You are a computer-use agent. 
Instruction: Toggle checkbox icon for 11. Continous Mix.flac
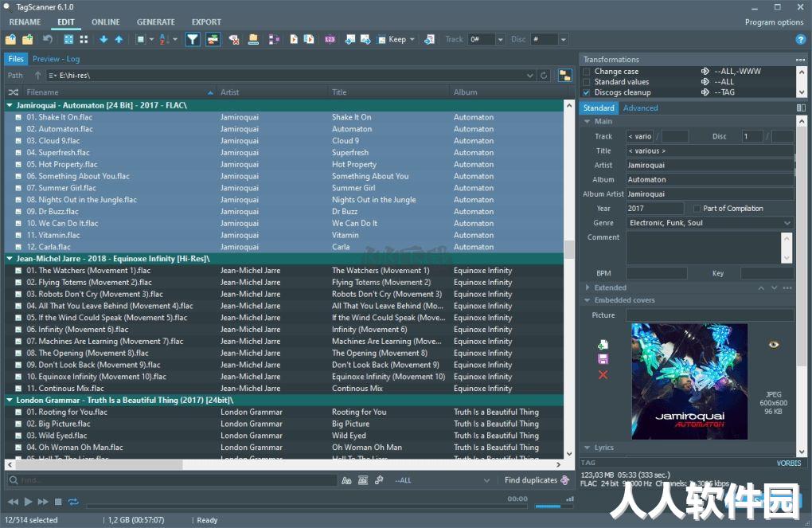tap(18, 389)
